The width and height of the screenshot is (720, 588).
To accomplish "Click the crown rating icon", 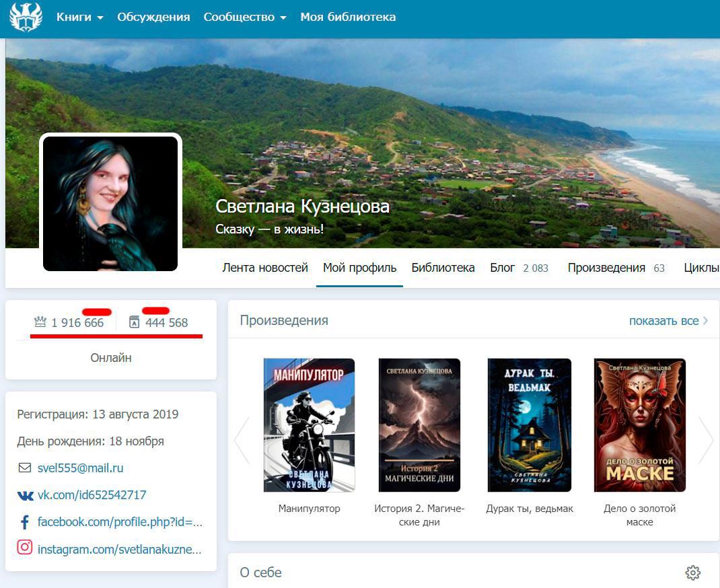I will point(40,322).
